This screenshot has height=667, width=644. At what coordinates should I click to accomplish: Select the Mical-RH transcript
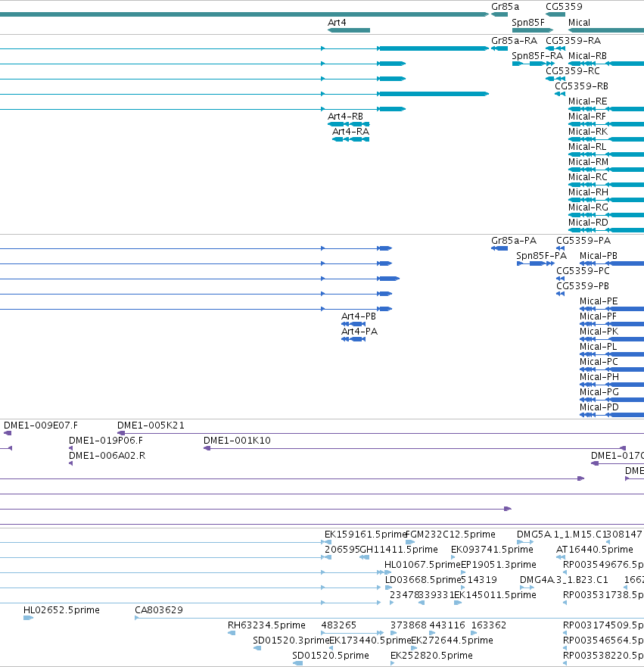(606, 200)
